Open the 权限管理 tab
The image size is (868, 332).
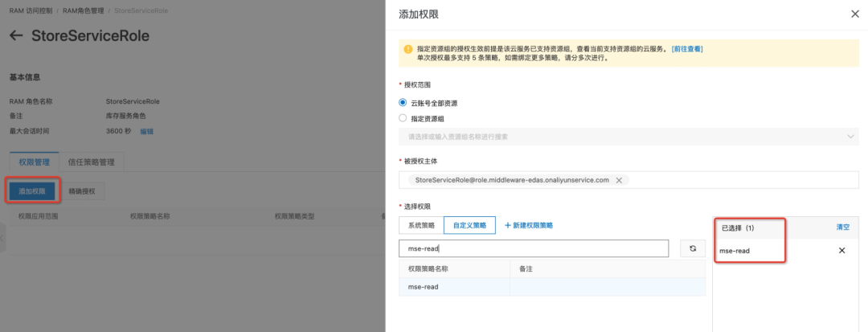[34, 162]
